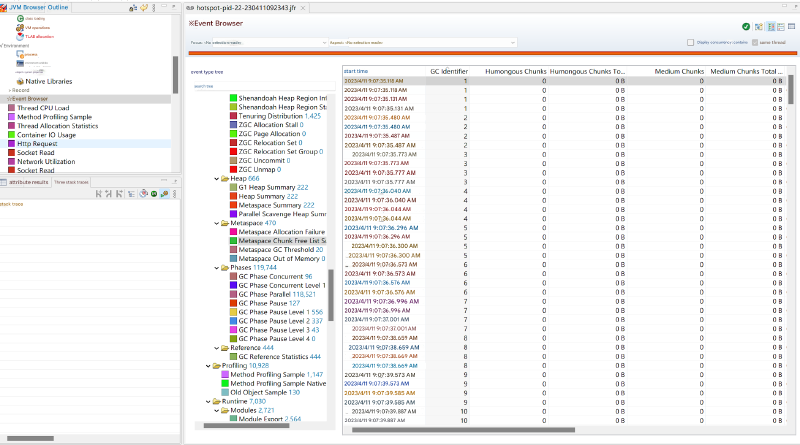Click the green analysis status checkmark icon
The height and width of the screenshot is (445, 800).
click(746, 26)
